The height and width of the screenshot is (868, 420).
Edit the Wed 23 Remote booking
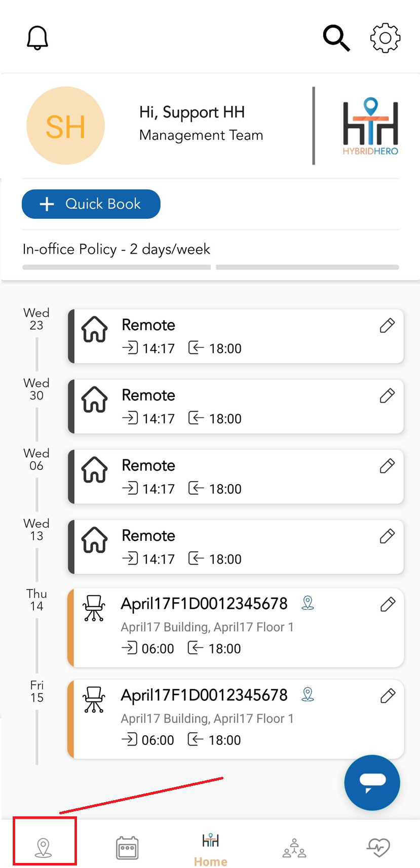point(387,326)
